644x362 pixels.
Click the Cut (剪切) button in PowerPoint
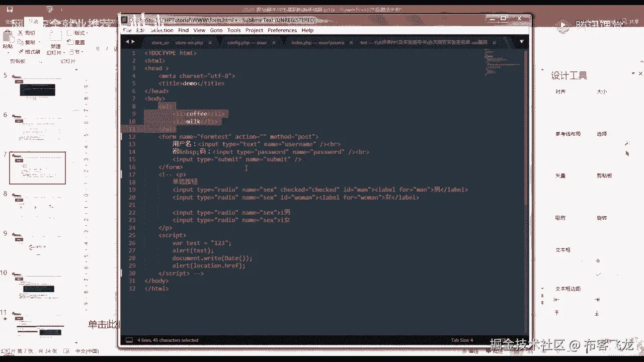click(x=26, y=33)
